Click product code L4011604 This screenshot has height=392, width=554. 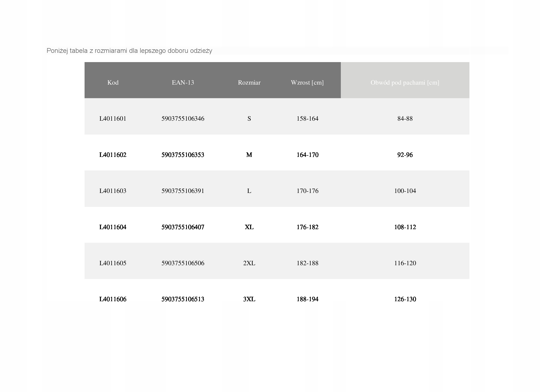(113, 227)
